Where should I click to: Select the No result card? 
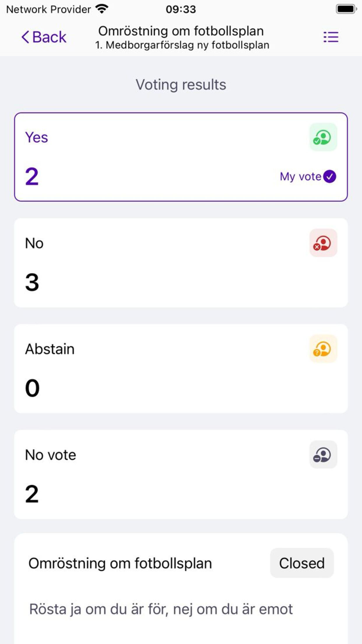163,263
